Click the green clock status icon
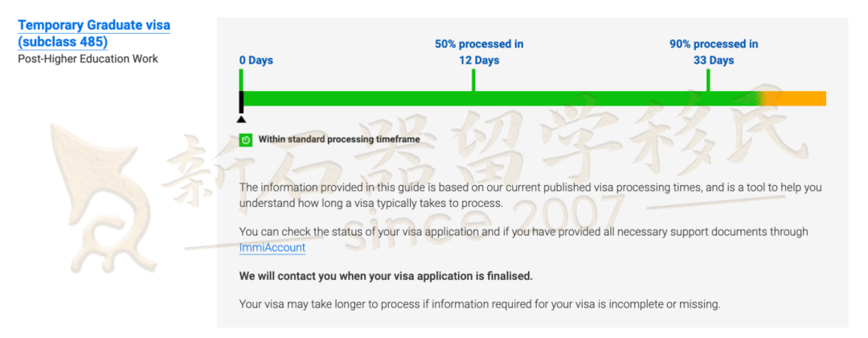 [x=246, y=140]
